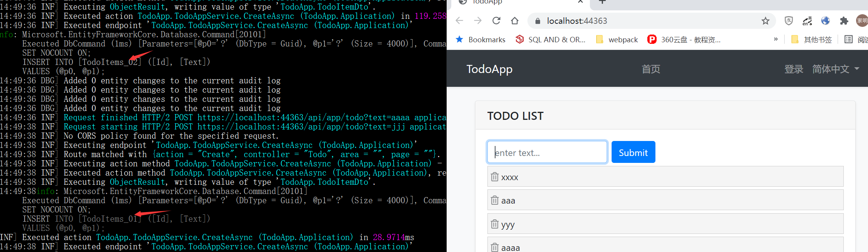Click the TODO LIST heading
Screen dimensions: 868x252
pyautogui.click(x=515, y=116)
